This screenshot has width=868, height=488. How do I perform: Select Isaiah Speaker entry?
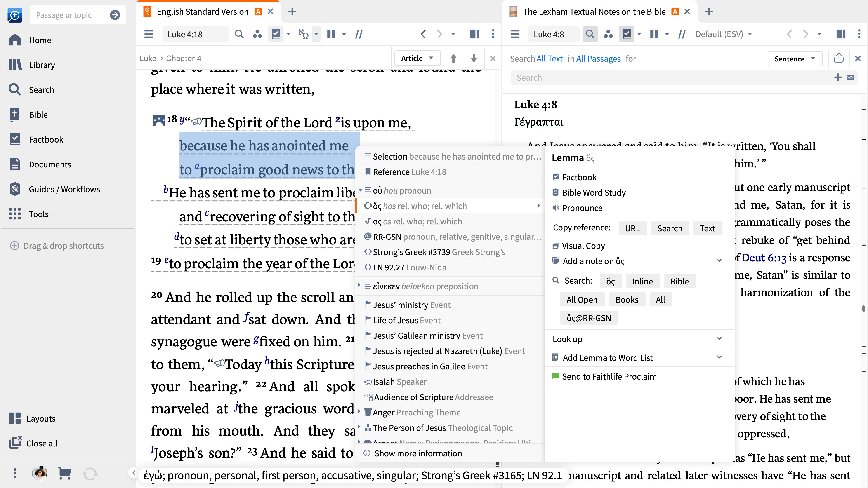[451, 382]
